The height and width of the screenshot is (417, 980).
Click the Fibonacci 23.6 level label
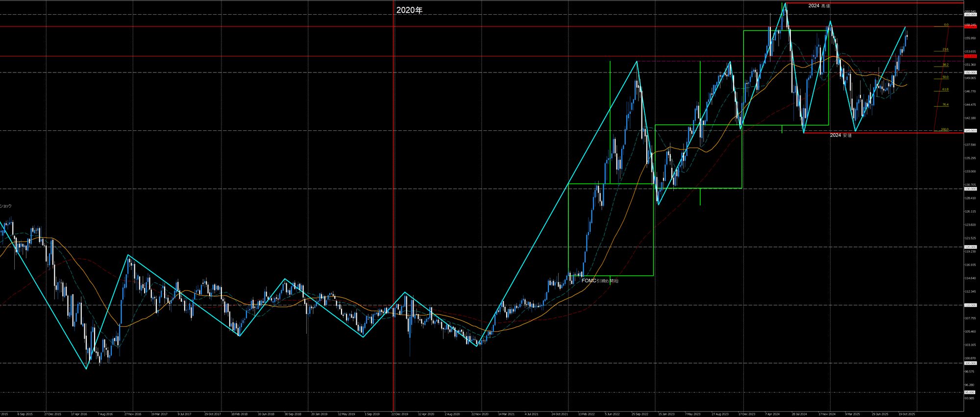945,49
